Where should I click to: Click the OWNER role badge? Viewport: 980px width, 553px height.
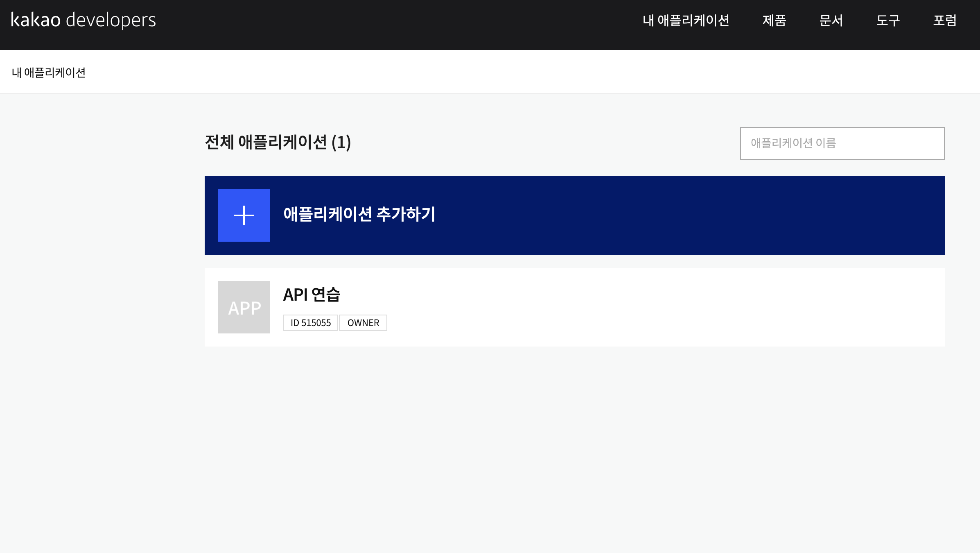coord(363,323)
